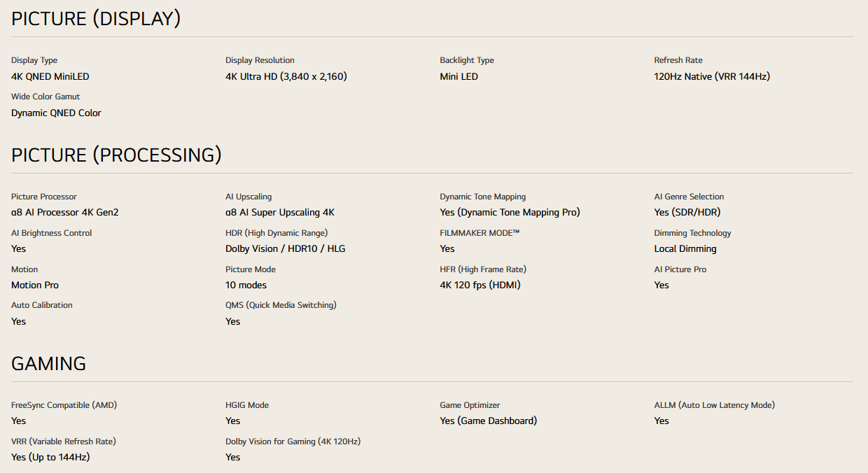The image size is (868, 473).
Task: Click the PICTURE (DISPLAY) section heading
Action: 96,19
